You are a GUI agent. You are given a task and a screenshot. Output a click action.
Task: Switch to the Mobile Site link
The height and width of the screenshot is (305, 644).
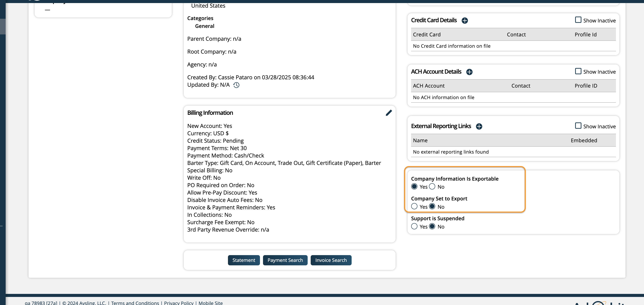tap(211, 303)
